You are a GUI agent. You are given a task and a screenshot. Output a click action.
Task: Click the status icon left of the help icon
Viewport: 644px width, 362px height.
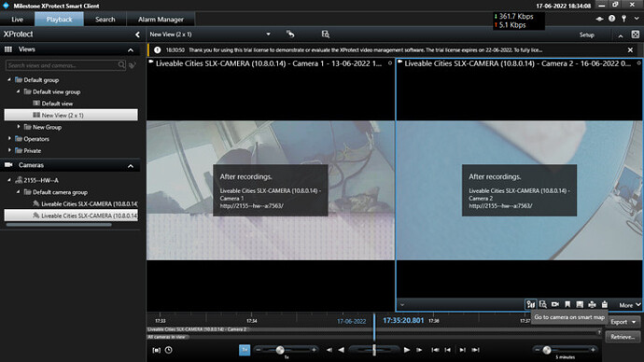pos(599,19)
